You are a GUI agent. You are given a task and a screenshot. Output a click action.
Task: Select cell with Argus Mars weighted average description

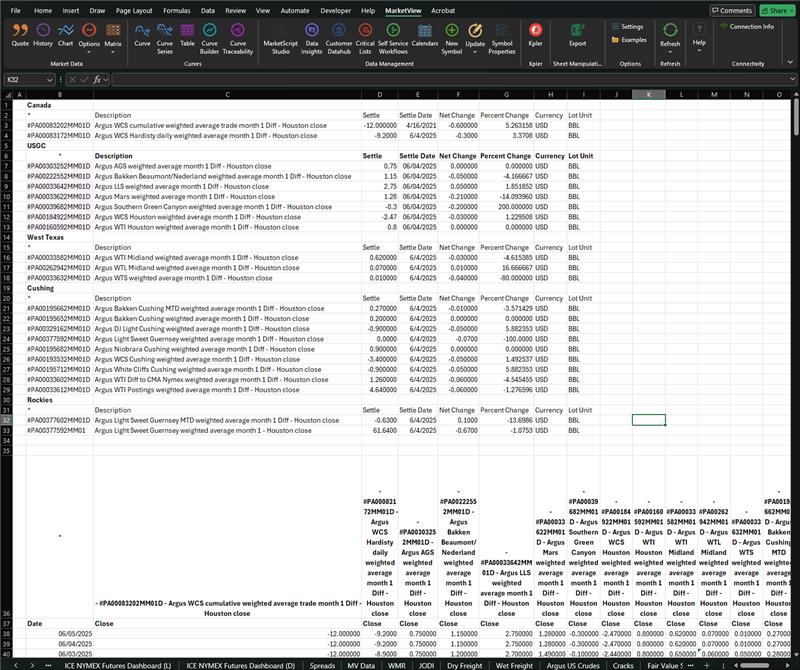(x=227, y=196)
